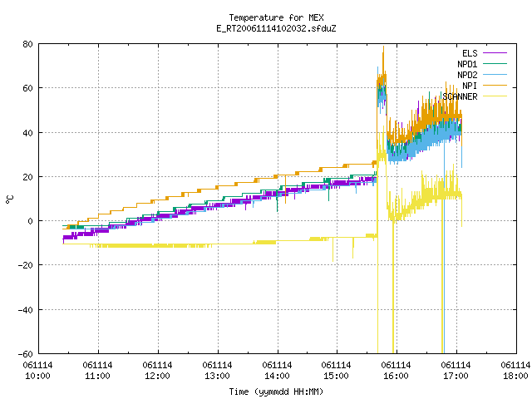Click the y-axis tick label -20
Screen dimensions: 532x399
pos(26,265)
